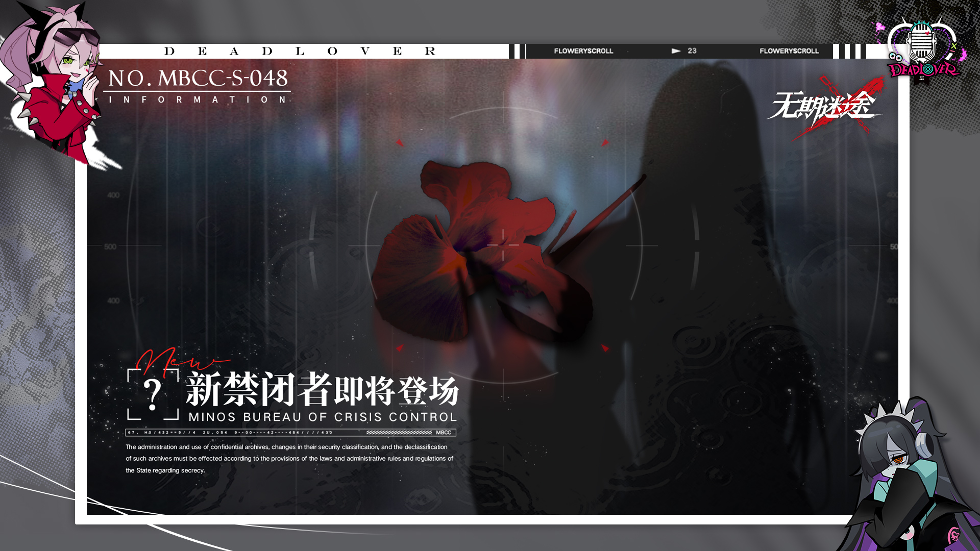Click the Deadlover microphone logo
The height and width of the screenshot is (551, 980).
click(x=922, y=49)
